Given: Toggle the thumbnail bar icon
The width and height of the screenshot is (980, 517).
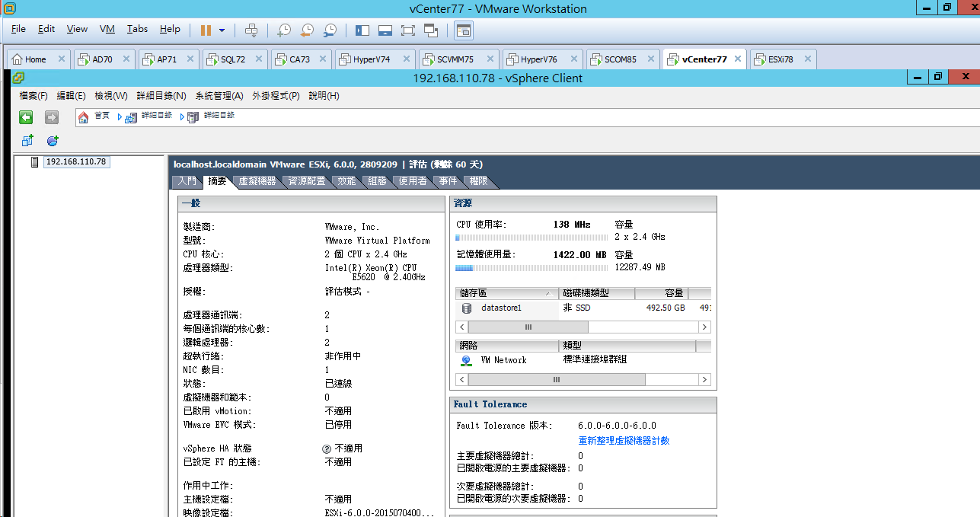Looking at the screenshot, I should 385,30.
